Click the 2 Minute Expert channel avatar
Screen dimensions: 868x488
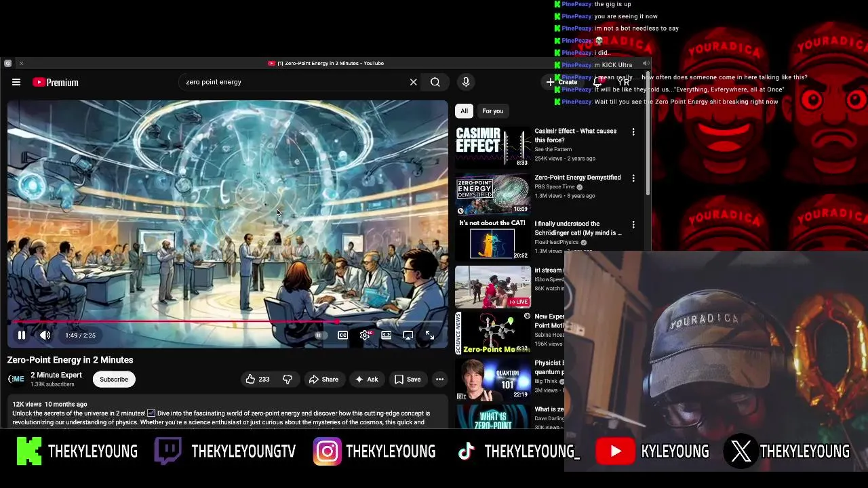[16, 379]
